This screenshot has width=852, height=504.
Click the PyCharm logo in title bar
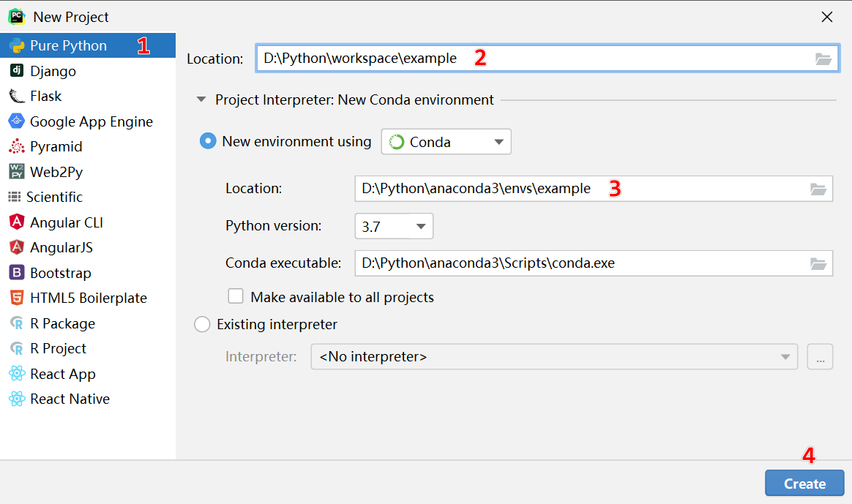17,17
